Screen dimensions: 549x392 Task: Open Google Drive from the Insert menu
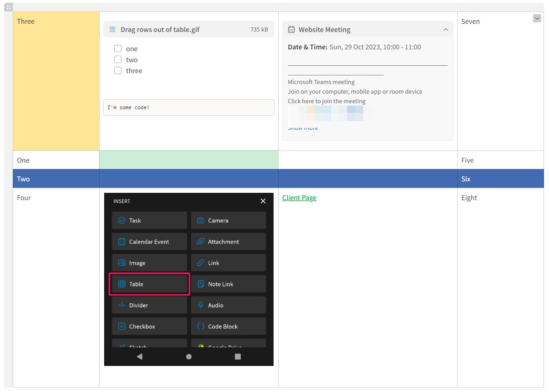point(228,345)
